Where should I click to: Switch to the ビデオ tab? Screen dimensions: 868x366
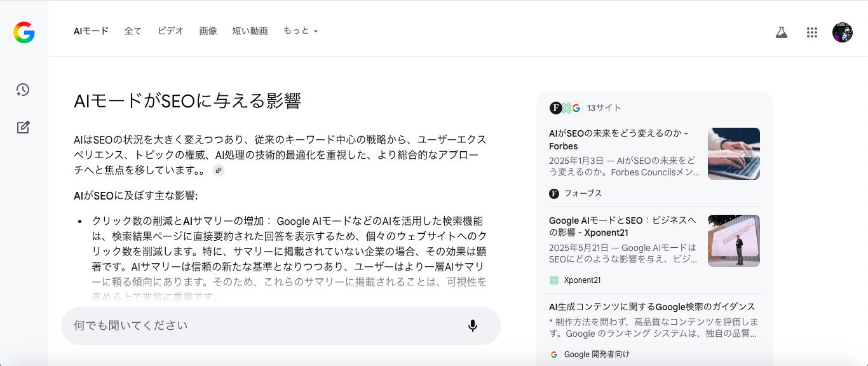pos(170,30)
